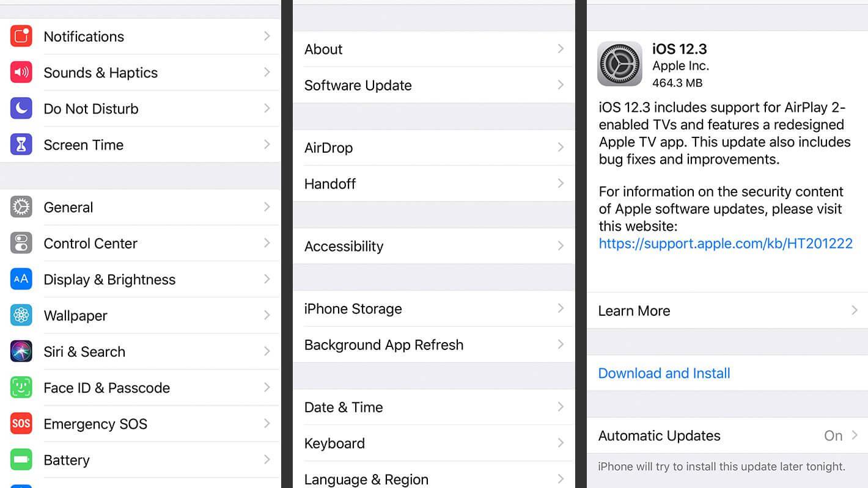Open the support.apple.com HT201222 link
The width and height of the screenshot is (868, 488).
tap(726, 244)
